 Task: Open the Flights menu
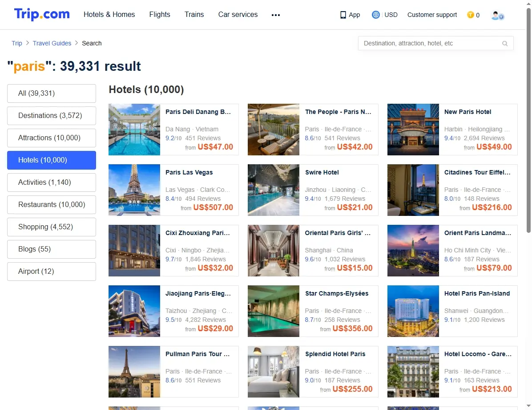click(159, 14)
